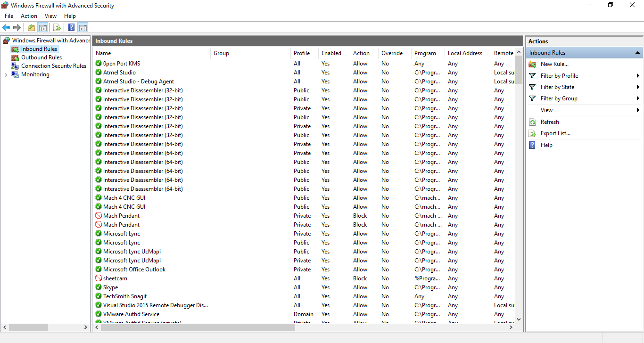Click the %Progra... program cell of sheetcam

[427, 278]
